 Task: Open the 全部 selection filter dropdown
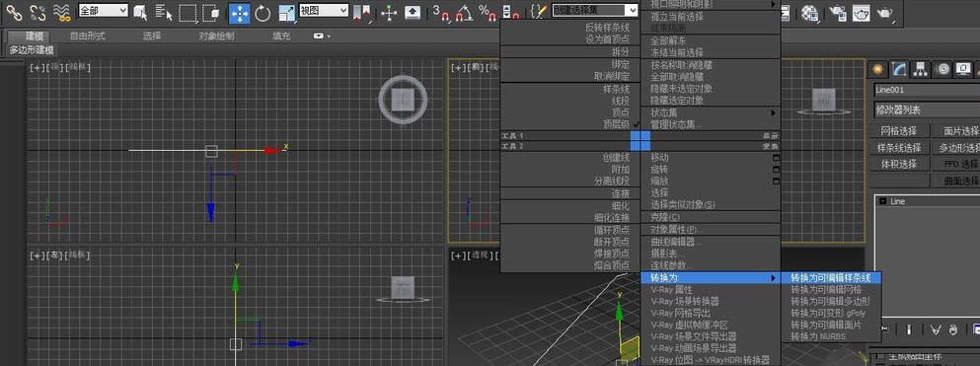[103, 11]
